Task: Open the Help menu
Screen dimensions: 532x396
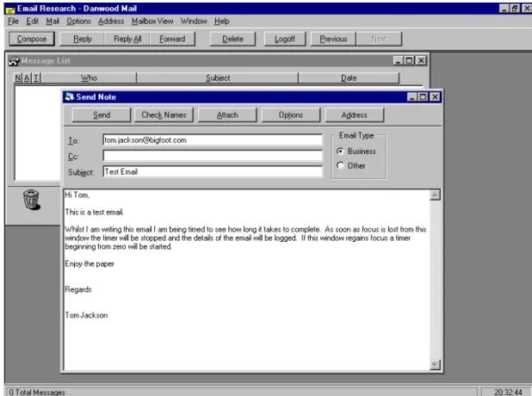Action: (x=222, y=22)
